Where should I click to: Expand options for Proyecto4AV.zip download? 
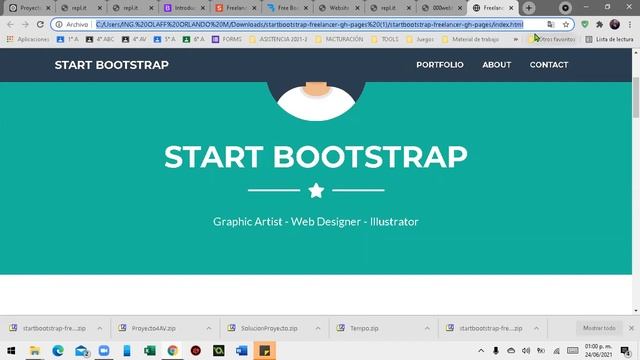pos(209,328)
